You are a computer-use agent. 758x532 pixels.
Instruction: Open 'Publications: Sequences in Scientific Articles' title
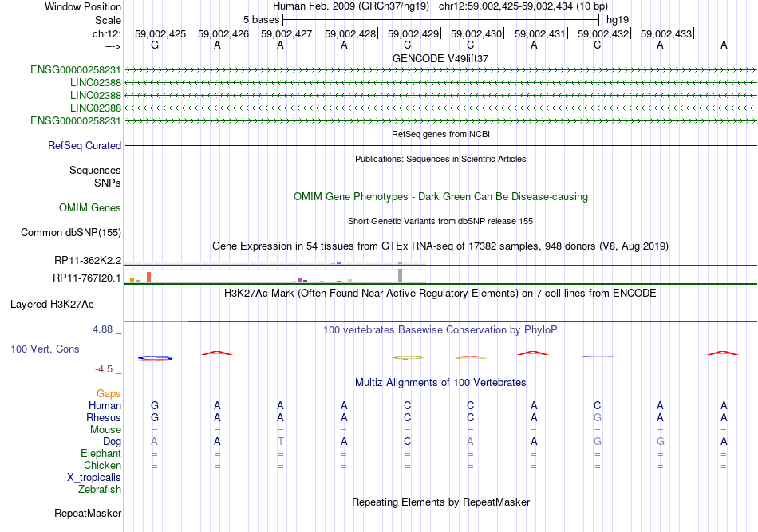pos(440,159)
